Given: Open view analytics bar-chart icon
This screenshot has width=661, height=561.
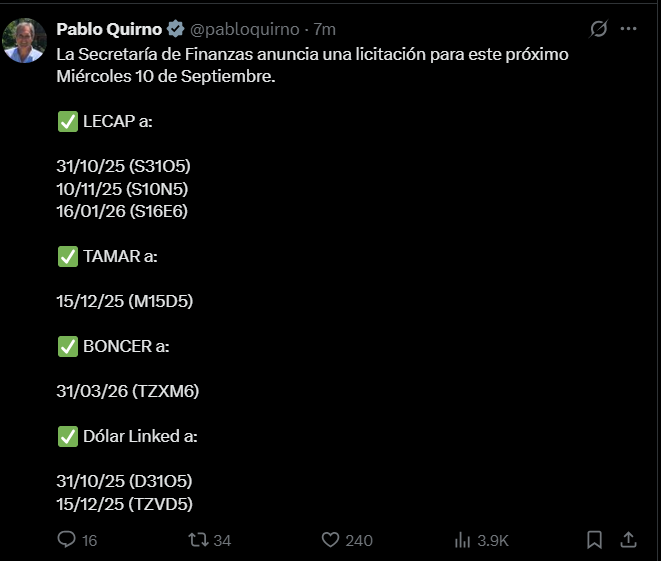Looking at the screenshot, I should (463, 540).
